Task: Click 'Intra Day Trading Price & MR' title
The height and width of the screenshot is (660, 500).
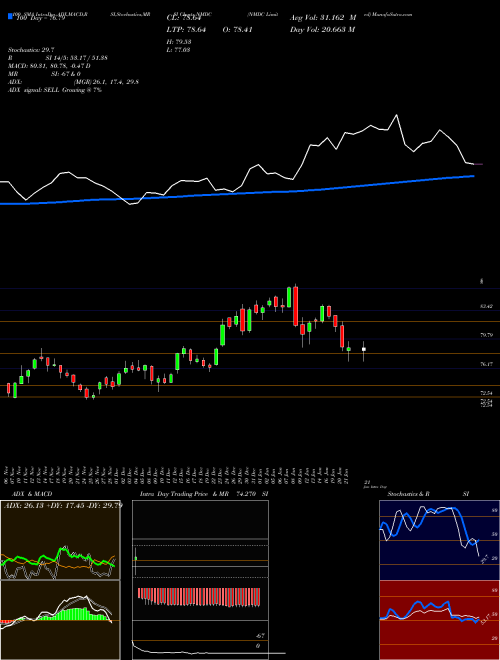Action: coord(184,494)
